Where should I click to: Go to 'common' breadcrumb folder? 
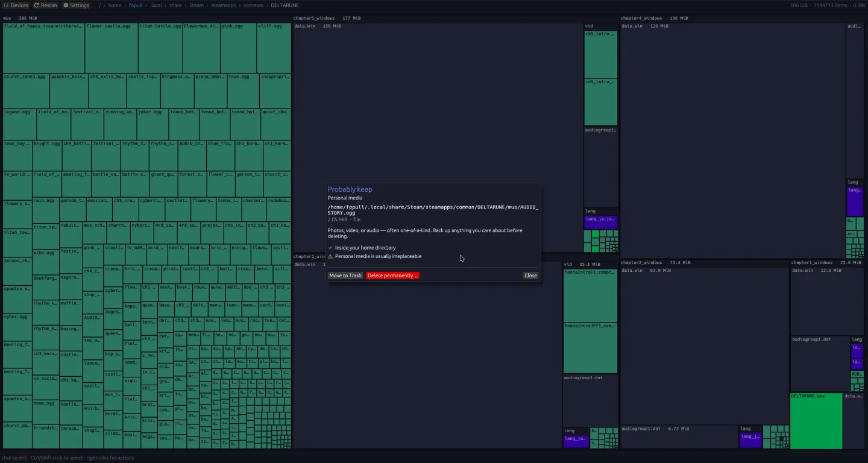pyautogui.click(x=254, y=5)
